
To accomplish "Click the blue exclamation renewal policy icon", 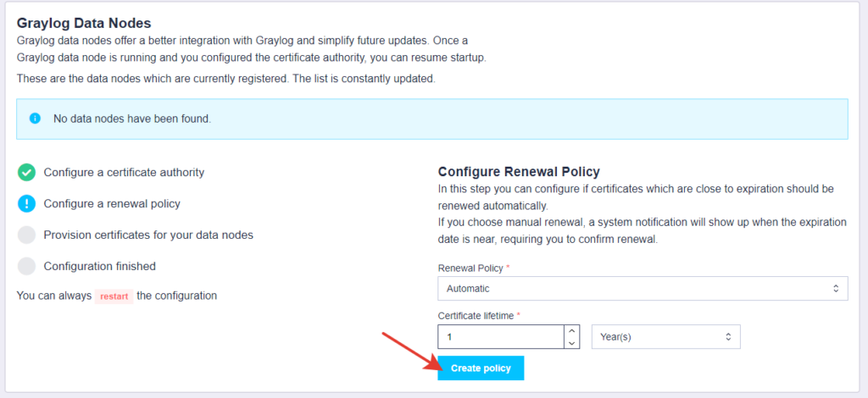I will click(26, 204).
